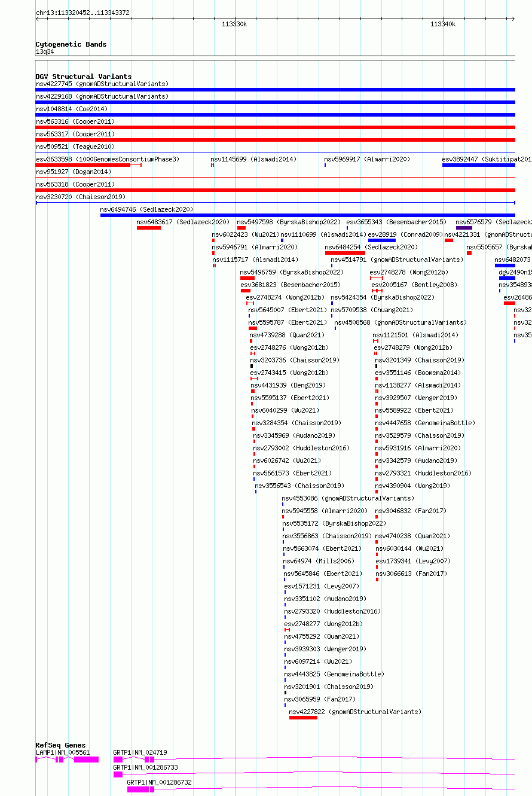The image size is (532, 796).
Task: Select nsv3203736 (Chaisson2019) variant
Action: 295,360
